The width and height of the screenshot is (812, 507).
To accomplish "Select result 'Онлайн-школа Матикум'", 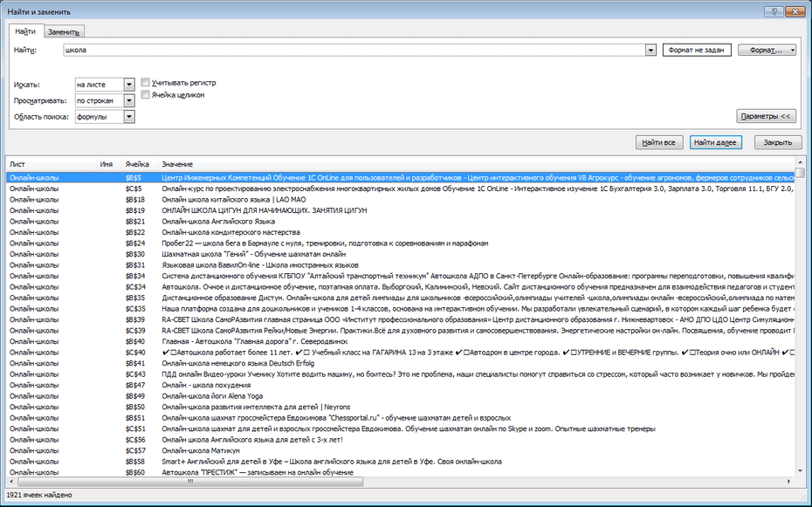I will click(x=400, y=450).
